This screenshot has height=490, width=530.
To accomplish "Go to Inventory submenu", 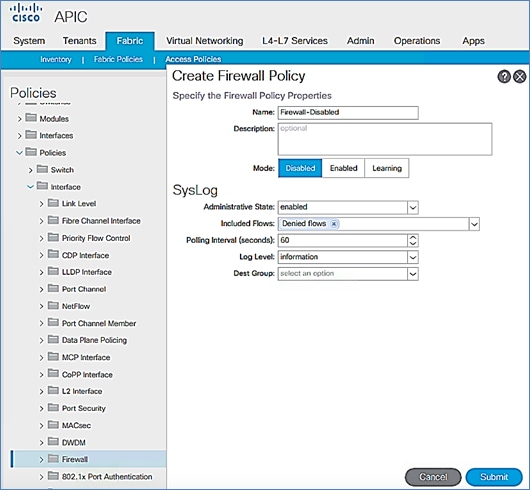I will 56,59.
